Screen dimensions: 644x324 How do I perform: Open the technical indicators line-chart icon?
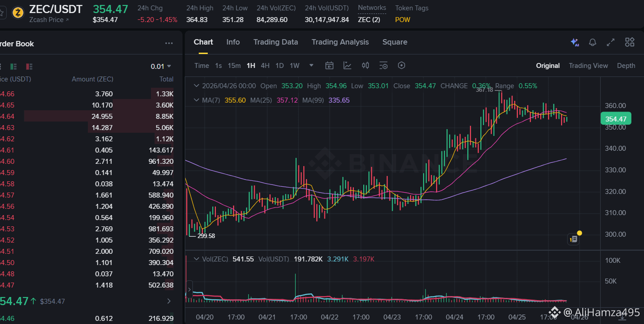point(347,66)
